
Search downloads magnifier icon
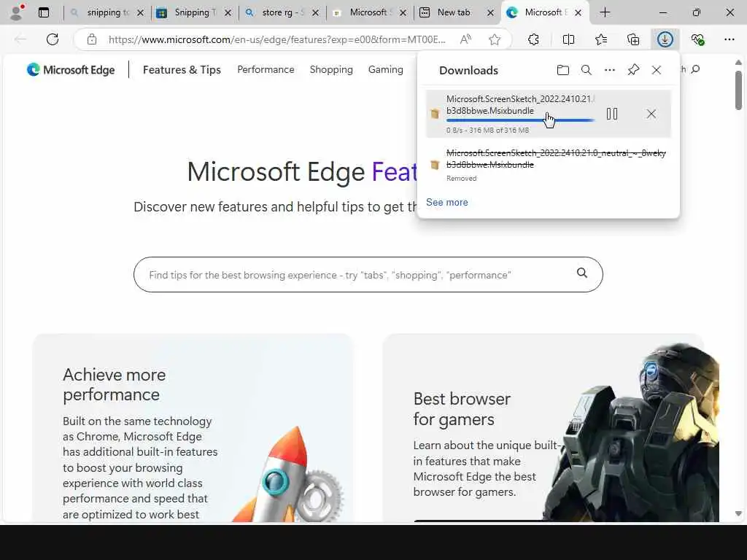point(586,70)
